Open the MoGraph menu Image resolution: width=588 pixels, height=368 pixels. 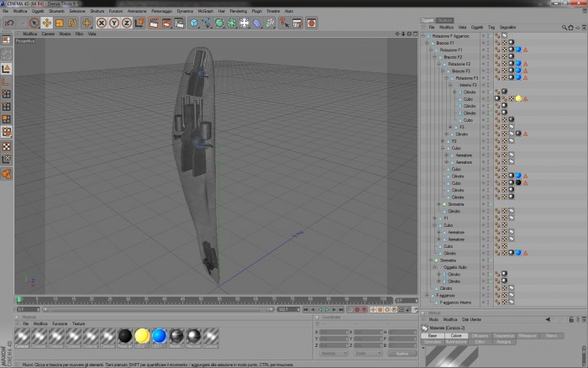click(205, 11)
